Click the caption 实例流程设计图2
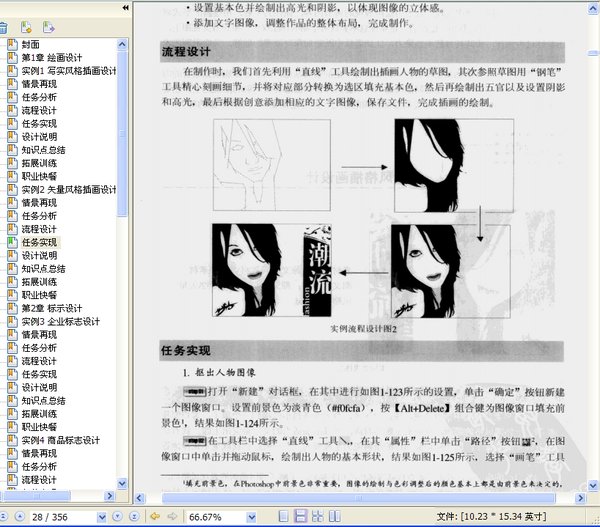This screenshot has height=527, width=600. [363, 329]
